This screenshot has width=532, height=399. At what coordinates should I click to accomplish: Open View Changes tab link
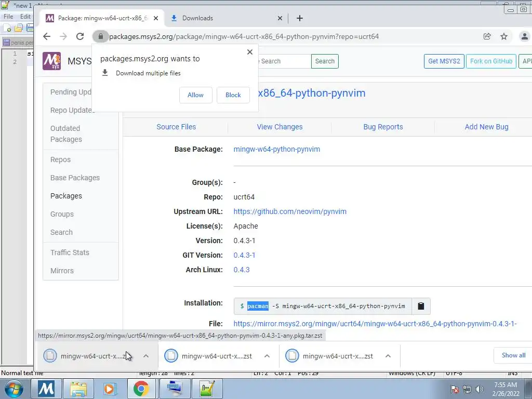click(280, 127)
